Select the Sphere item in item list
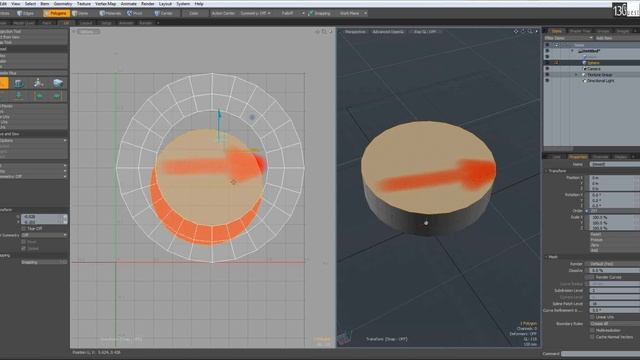The image size is (640, 360). pos(593,63)
